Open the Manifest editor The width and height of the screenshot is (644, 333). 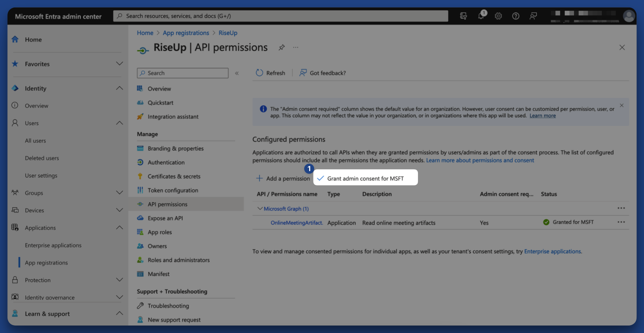point(158,274)
